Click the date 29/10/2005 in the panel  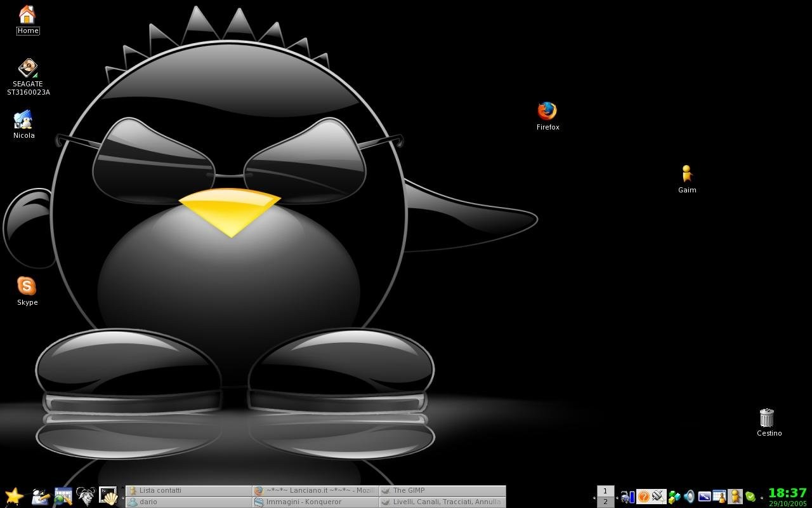(x=788, y=504)
